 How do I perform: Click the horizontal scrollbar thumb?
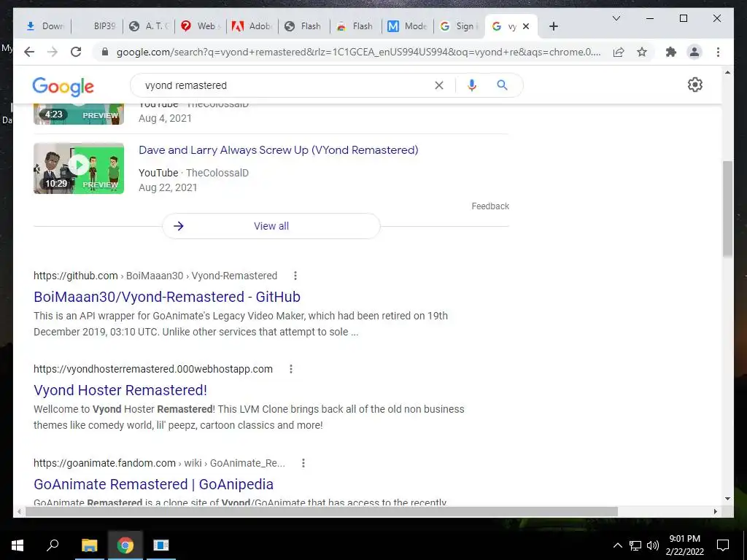coord(322,511)
